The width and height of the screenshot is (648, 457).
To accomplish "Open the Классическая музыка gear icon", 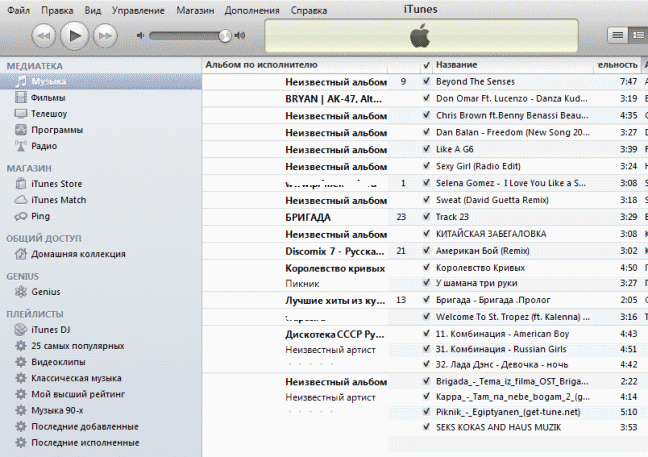I will click(x=21, y=378).
